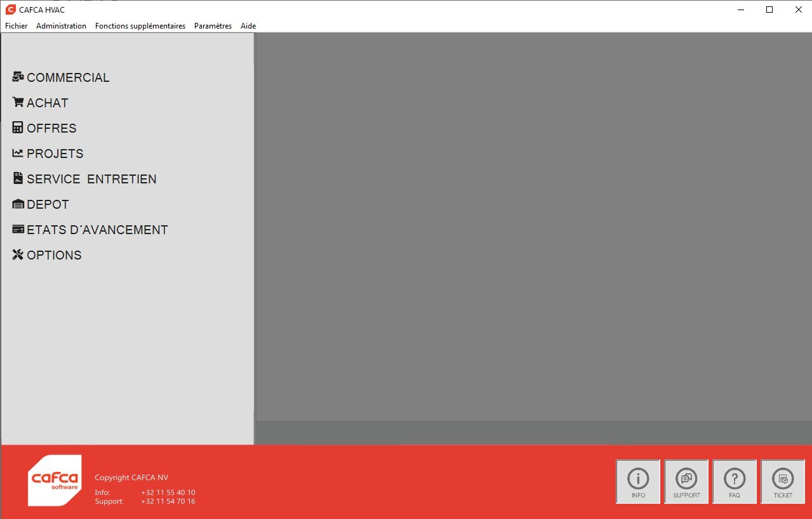Screen dimensions: 812x519
Task: Click the SERVICE ENTRETIEN document icon
Action: pos(18,178)
